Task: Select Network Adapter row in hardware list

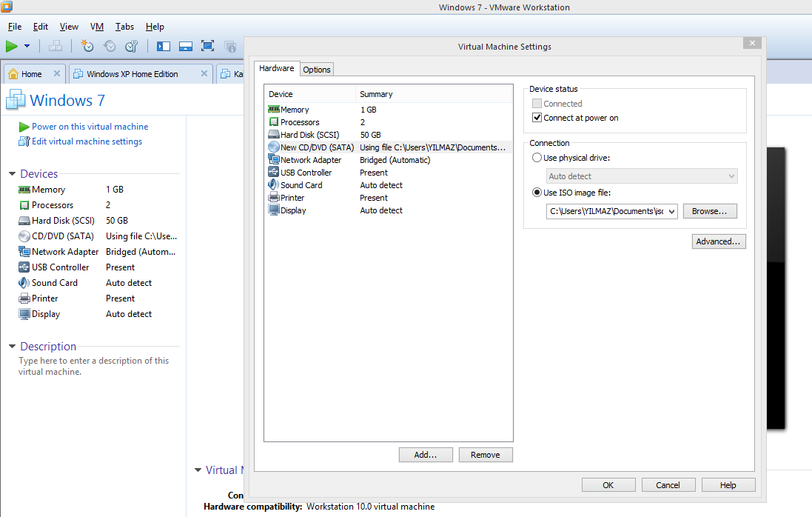Action: coord(389,160)
